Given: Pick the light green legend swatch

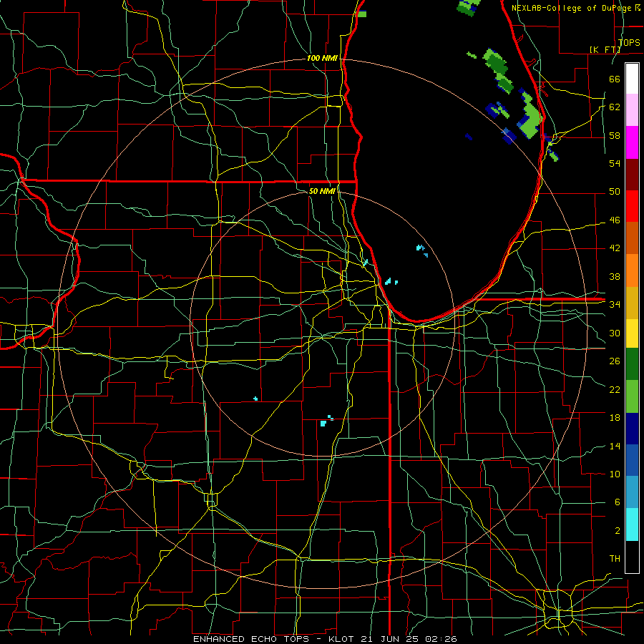Looking at the screenshot, I should pos(632,396).
